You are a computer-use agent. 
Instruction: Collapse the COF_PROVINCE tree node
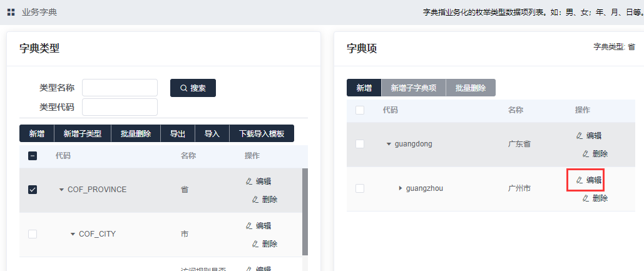61,190
